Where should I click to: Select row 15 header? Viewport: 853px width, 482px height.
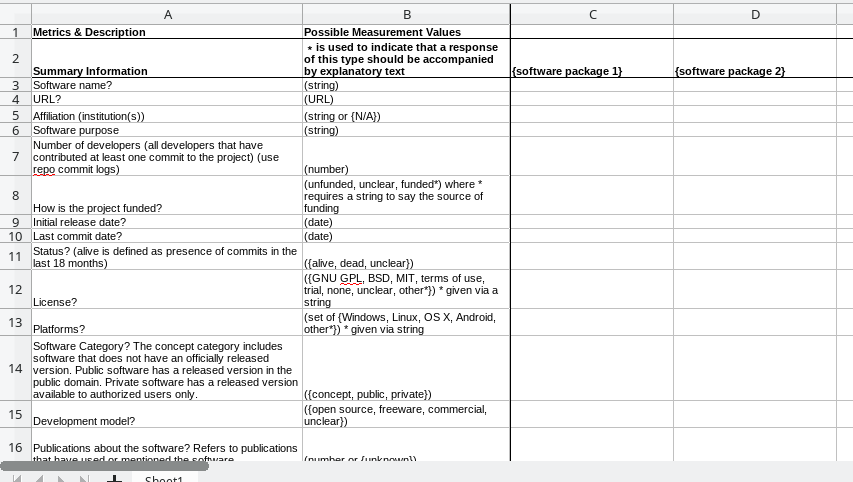tap(15, 415)
